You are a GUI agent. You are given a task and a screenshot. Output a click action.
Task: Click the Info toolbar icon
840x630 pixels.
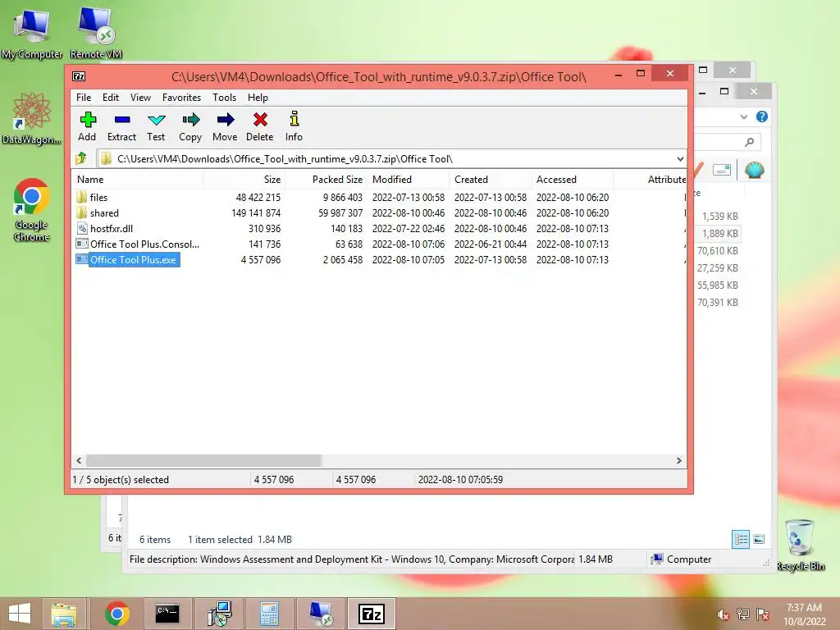294,127
